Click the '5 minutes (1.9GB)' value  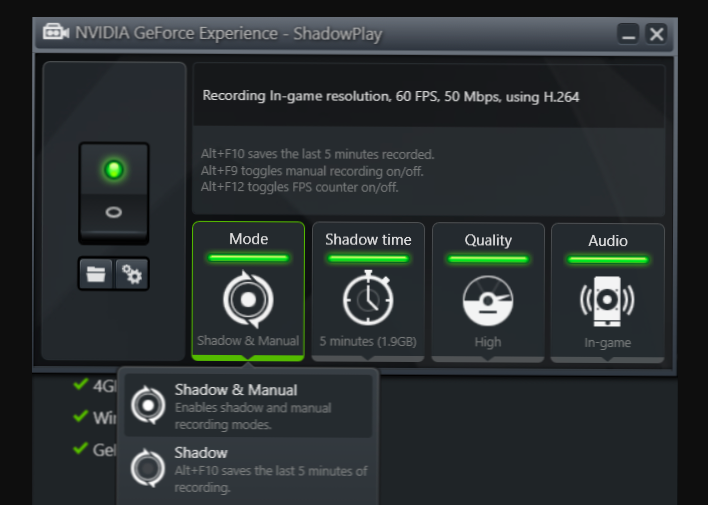click(368, 341)
